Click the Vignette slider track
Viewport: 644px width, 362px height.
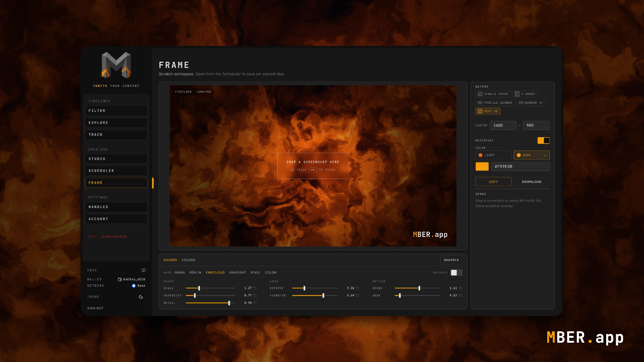tap(315, 295)
